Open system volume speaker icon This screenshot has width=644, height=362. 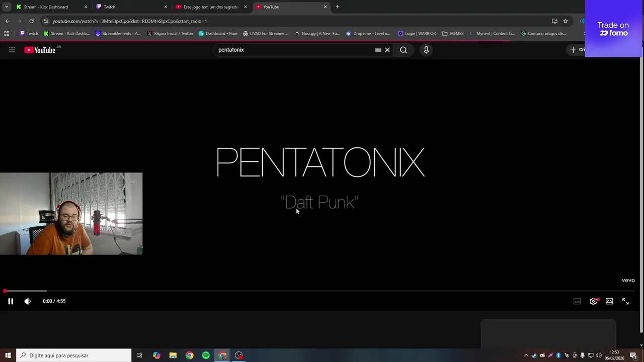click(599, 355)
